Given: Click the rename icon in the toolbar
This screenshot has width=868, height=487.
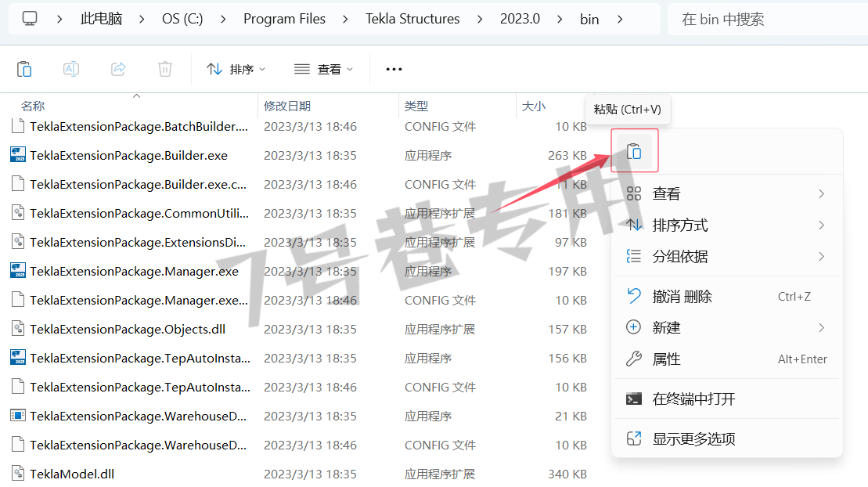Looking at the screenshot, I should [x=71, y=69].
